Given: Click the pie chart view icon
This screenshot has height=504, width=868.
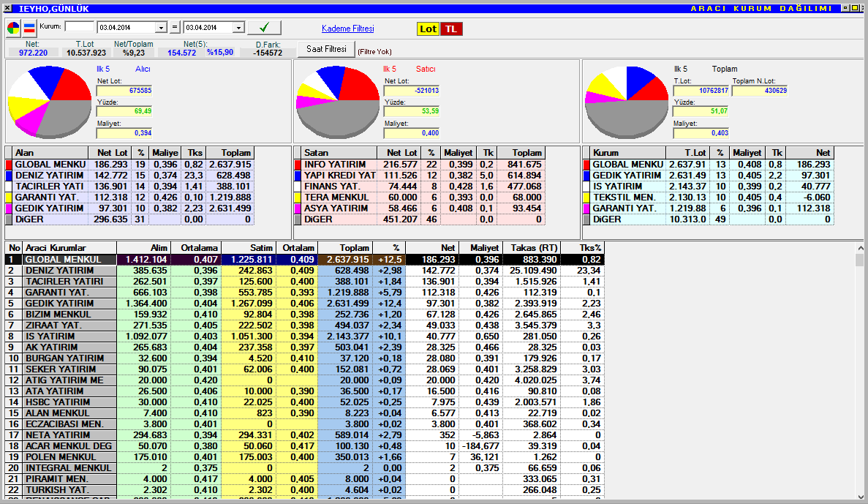Looking at the screenshot, I should 14,28.
